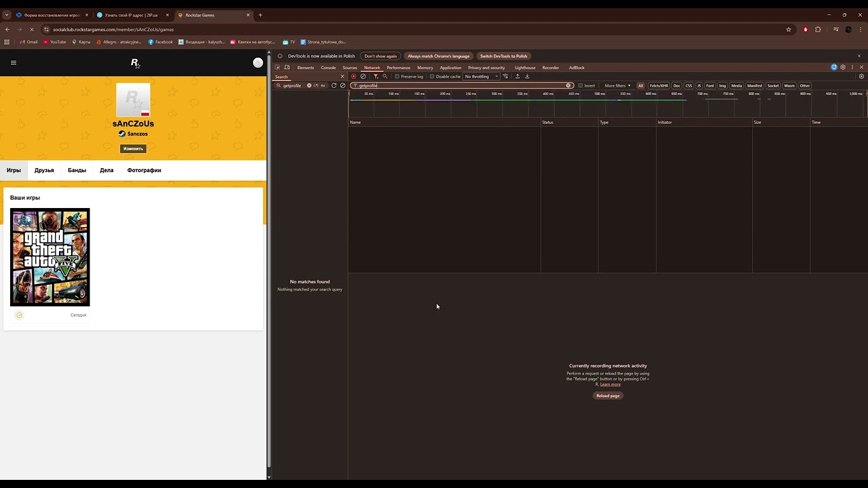Expand the More filters dropdown
The width and height of the screenshot is (868, 488).
pos(618,86)
